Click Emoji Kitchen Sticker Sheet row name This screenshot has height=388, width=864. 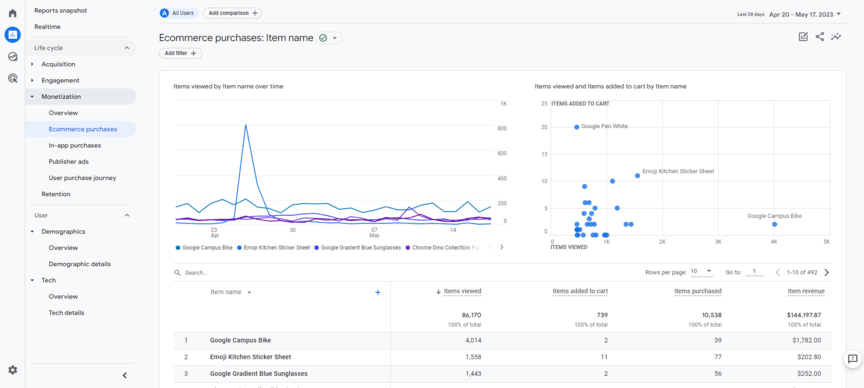pos(251,357)
